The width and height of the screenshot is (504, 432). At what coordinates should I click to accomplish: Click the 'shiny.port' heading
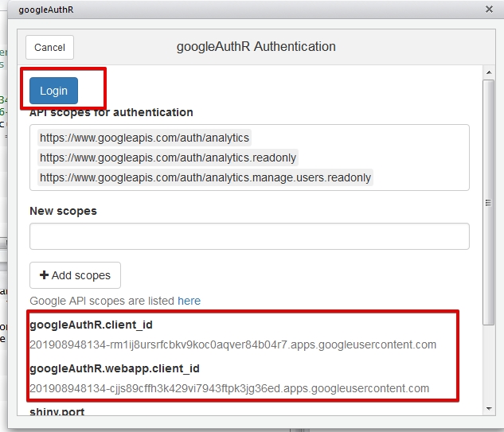[x=57, y=411]
